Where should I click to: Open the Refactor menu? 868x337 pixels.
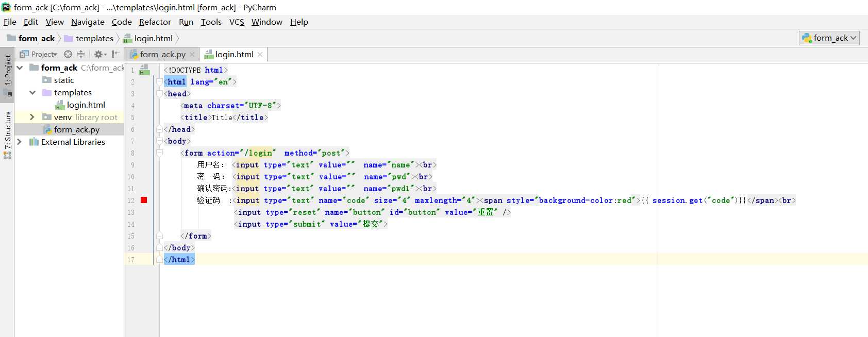155,22
